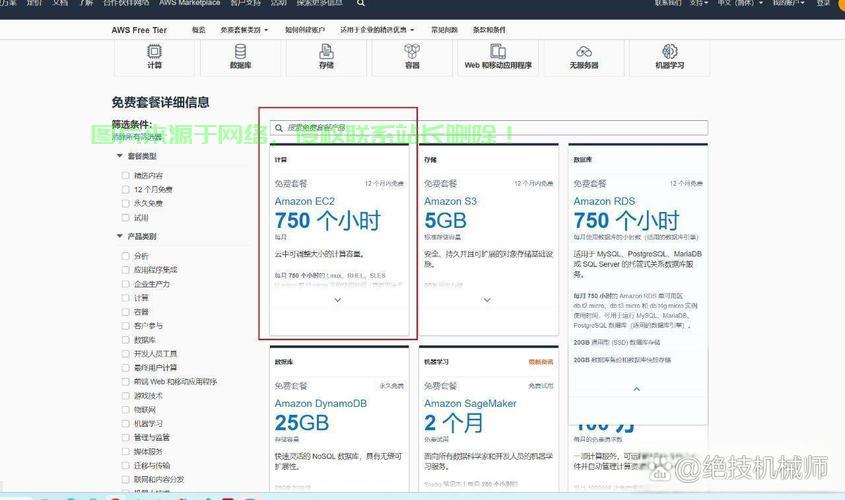Open the Amazon S3 link
This screenshot has height=500, width=845.
(451, 202)
